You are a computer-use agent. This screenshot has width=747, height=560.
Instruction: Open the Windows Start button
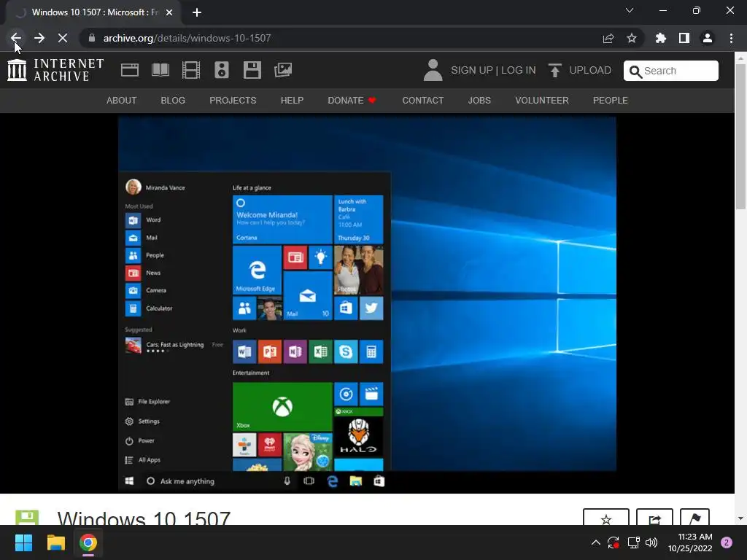tap(23, 542)
